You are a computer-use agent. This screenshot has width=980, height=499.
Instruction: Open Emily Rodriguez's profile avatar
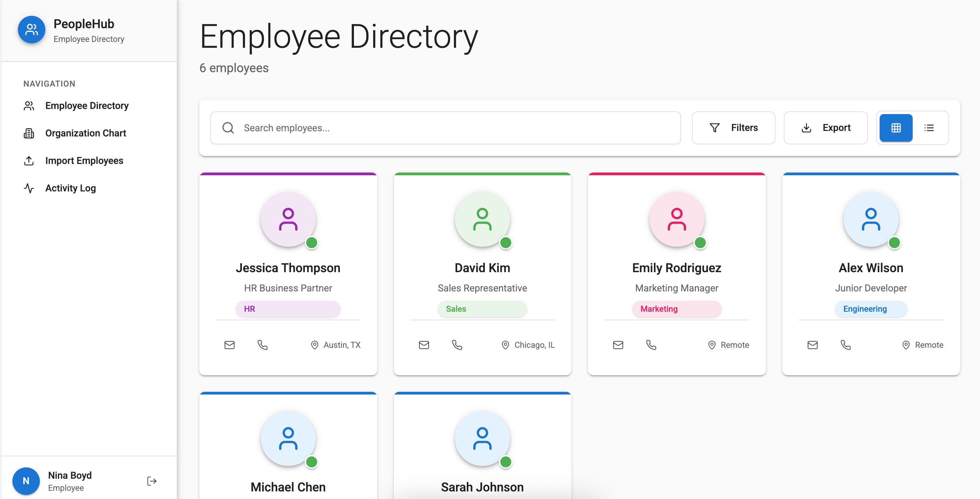[677, 219]
